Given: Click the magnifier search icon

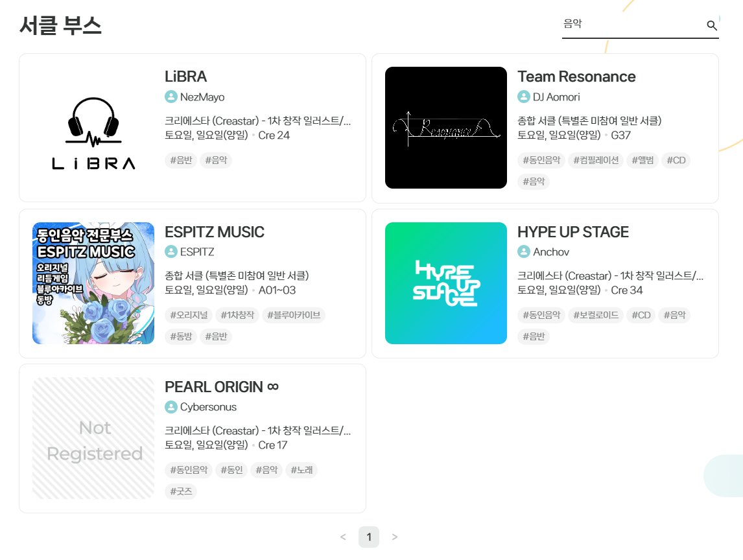Looking at the screenshot, I should (711, 25).
